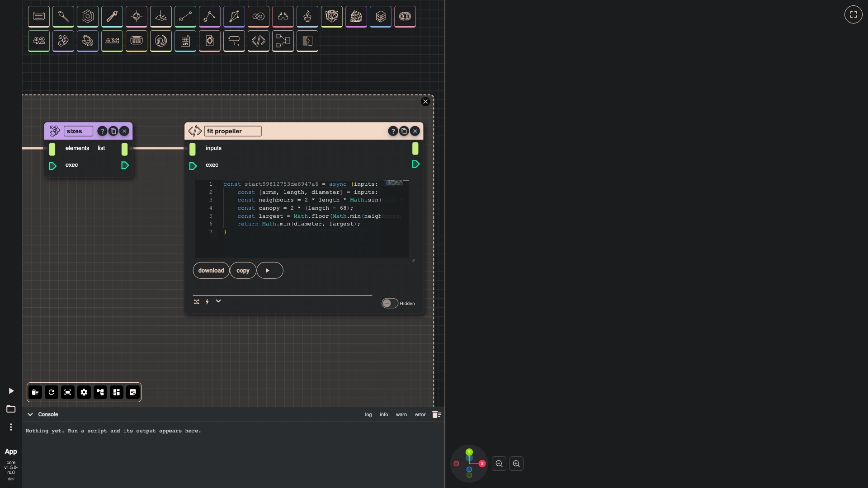Toggle the lightning bolt option in fit propeller
868x488 pixels.
coord(207,301)
